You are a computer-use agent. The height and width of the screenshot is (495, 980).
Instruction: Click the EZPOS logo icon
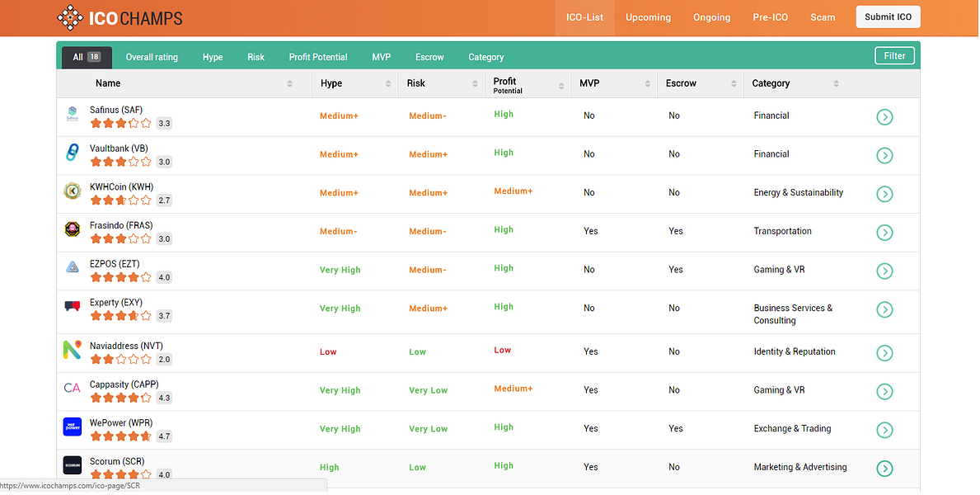(x=73, y=267)
